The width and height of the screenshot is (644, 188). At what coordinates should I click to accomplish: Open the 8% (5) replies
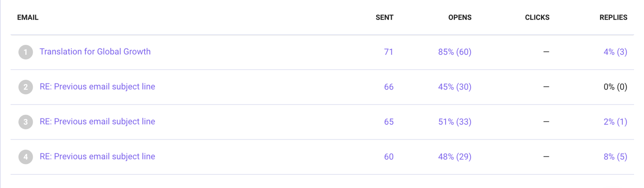tap(615, 157)
